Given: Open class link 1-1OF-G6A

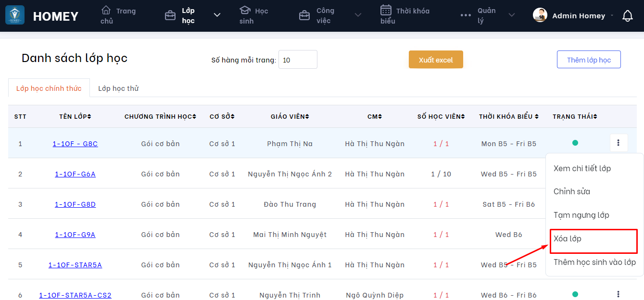Looking at the screenshot, I should (x=75, y=174).
